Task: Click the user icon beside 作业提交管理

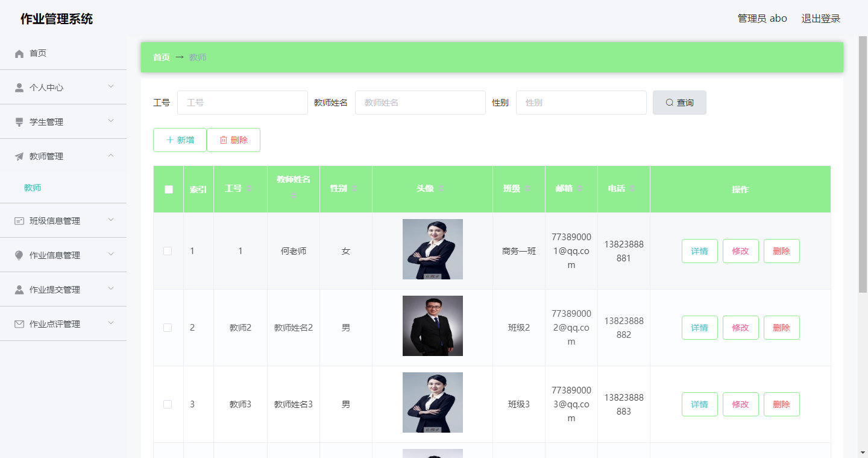Action: [19, 290]
